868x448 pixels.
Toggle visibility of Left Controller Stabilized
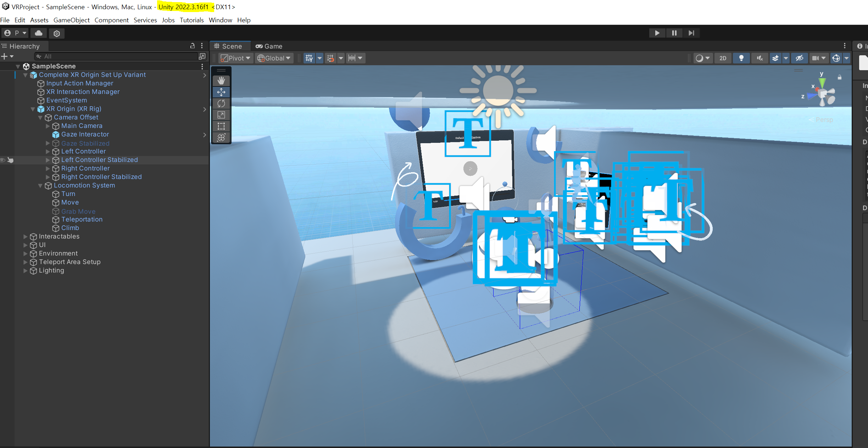coord(3,160)
